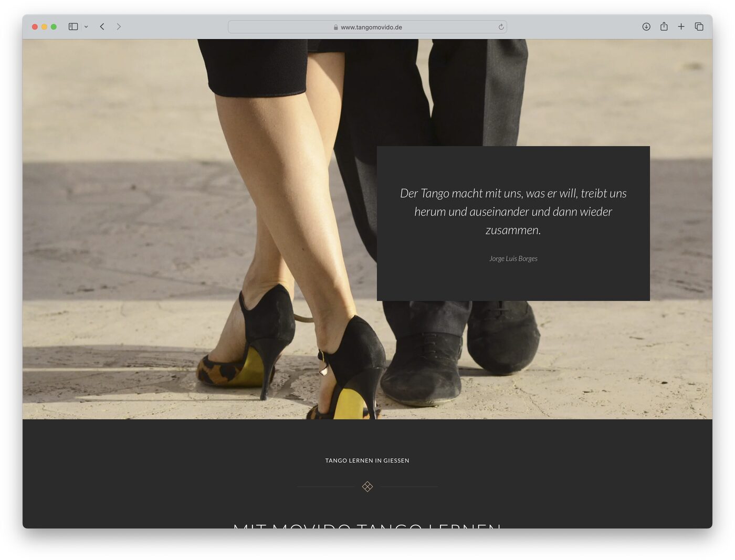Minimize the window with yellow button
Screen dimensions: 735x560
(44, 27)
